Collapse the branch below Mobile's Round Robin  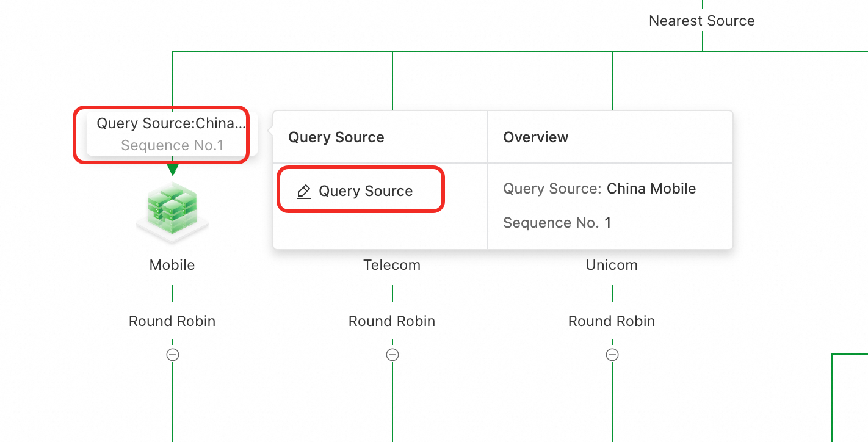[173, 354]
